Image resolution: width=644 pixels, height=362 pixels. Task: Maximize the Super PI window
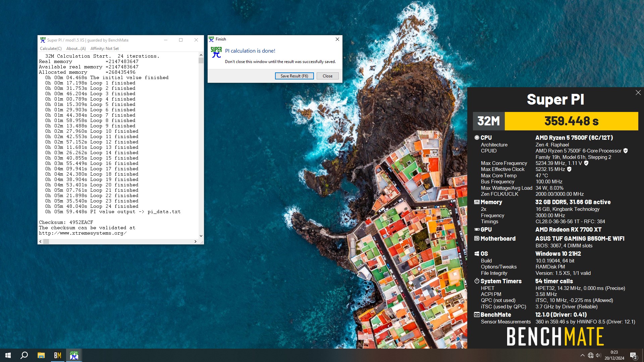(181, 40)
